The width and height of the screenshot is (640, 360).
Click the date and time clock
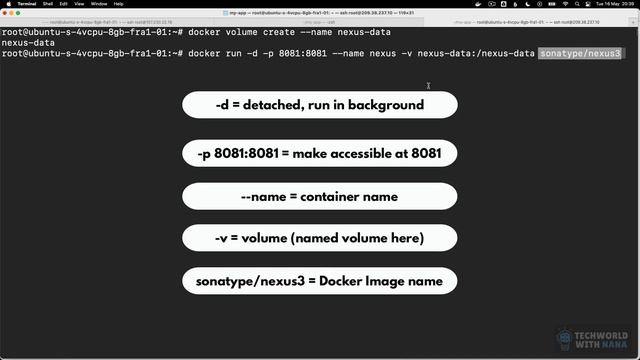tap(615, 4)
